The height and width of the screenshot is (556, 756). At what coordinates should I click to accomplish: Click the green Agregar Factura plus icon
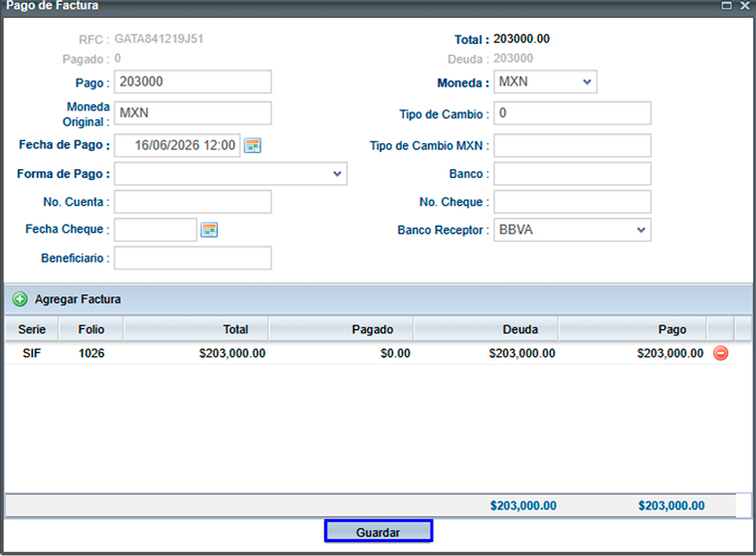tap(20, 299)
